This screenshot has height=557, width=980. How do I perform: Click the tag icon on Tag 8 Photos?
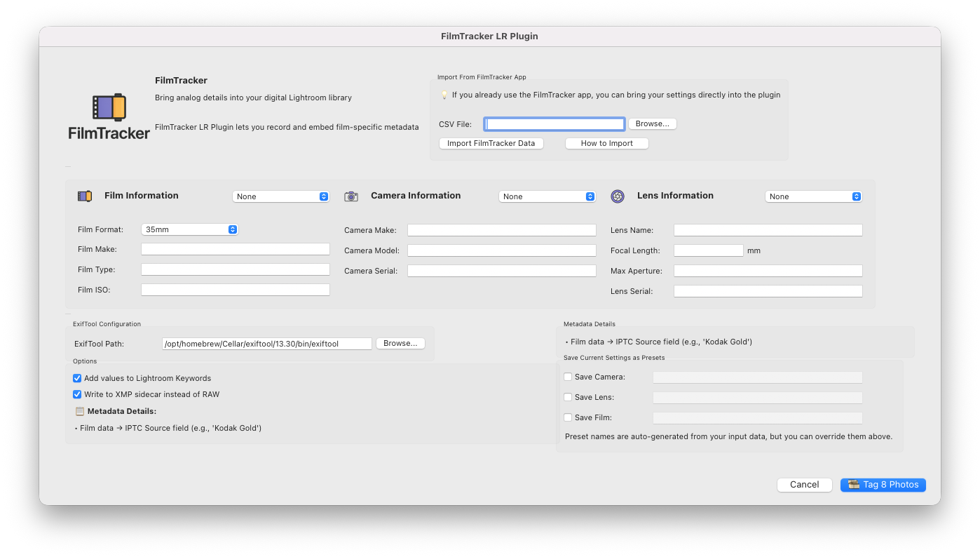click(853, 485)
